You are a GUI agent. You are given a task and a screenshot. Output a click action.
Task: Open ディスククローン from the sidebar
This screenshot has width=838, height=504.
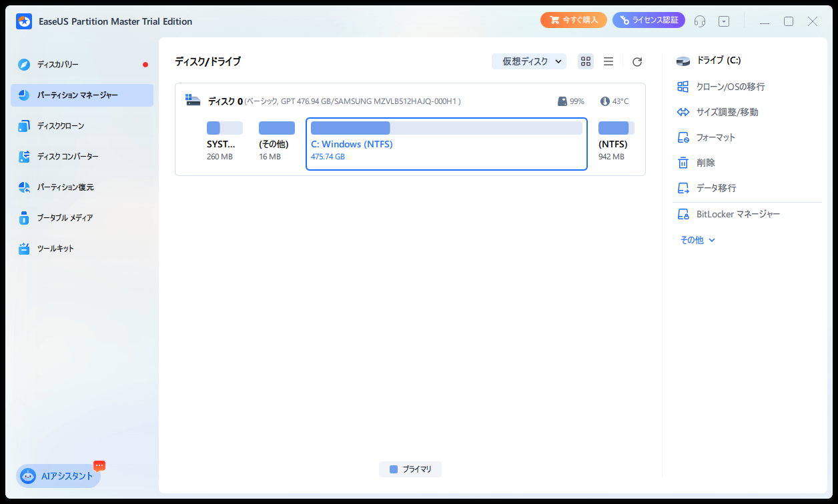click(82, 126)
